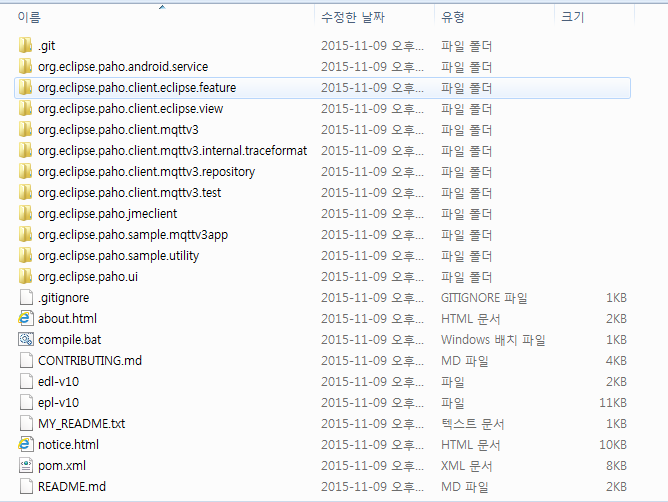
Task: Select the MY_README.txt file name
Action: 81,424
